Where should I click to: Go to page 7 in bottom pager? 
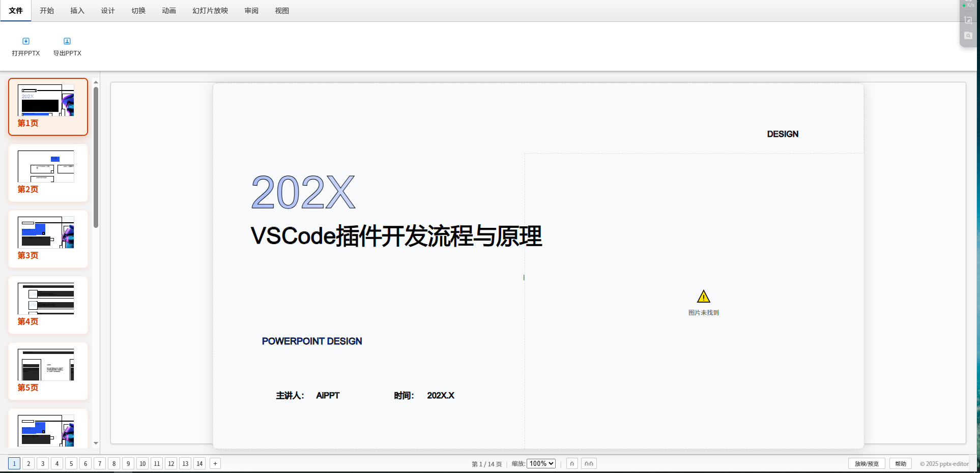(x=100, y=463)
